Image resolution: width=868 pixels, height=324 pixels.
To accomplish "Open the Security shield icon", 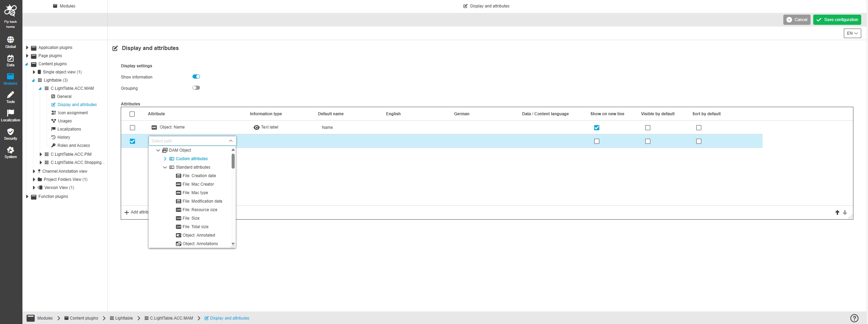I will [10, 132].
